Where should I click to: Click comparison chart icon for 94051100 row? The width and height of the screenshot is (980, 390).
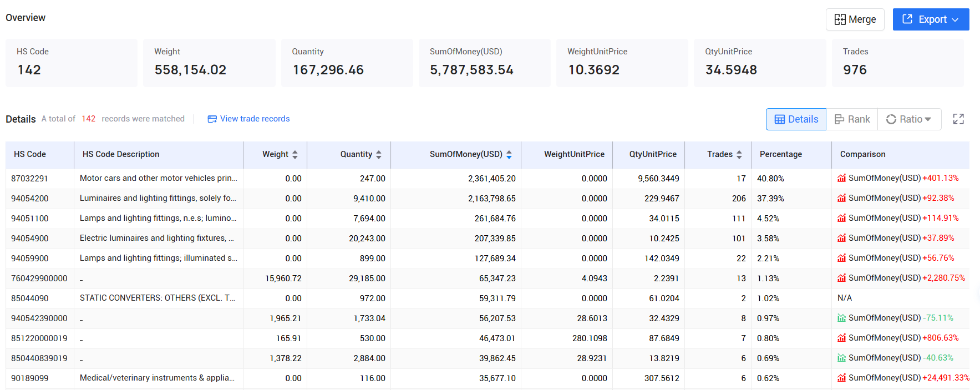point(842,218)
